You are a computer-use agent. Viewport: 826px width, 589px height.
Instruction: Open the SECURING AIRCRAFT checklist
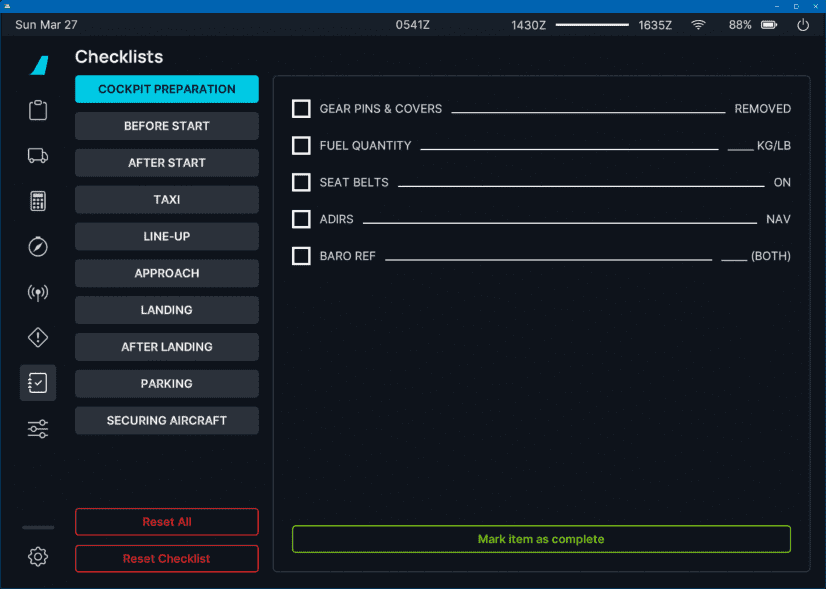pos(167,421)
